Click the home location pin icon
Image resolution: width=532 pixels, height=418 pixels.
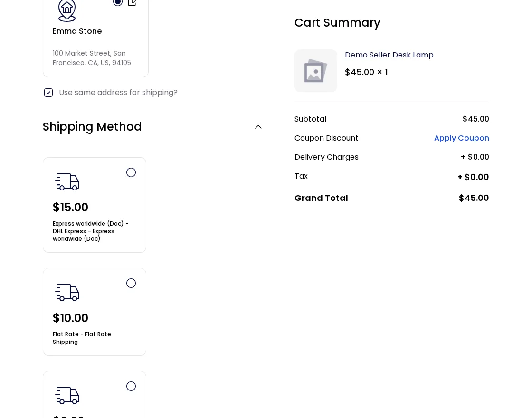pyautogui.click(x=67, y=10)
